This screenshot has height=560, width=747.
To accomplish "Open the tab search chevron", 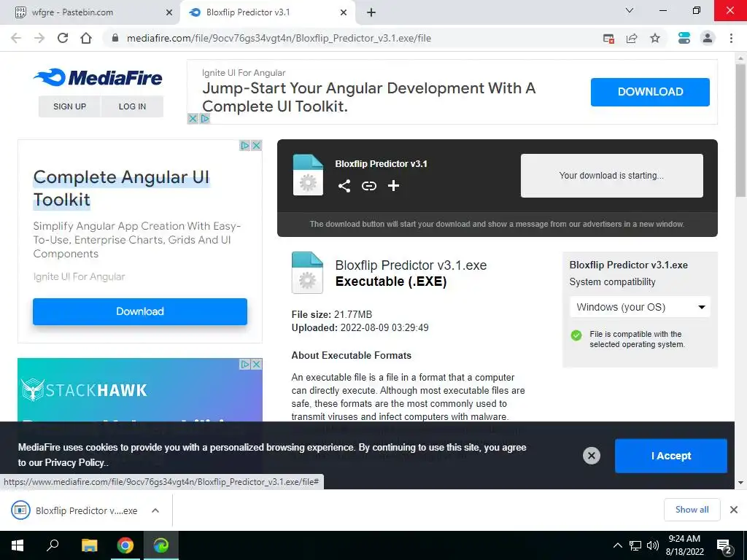I will pyautogui.click(x=630, y=10).
